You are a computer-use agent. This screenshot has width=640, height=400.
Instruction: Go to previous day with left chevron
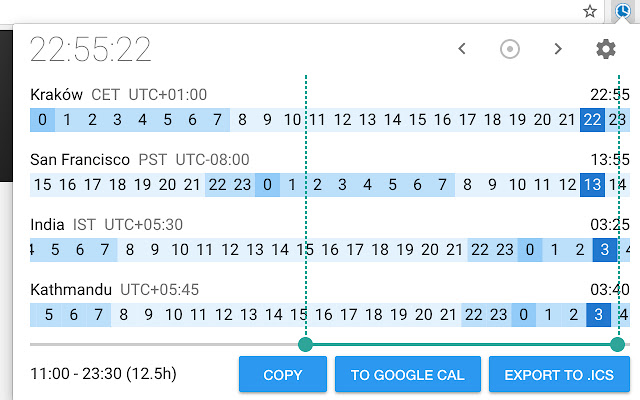[x=462, y=49]
